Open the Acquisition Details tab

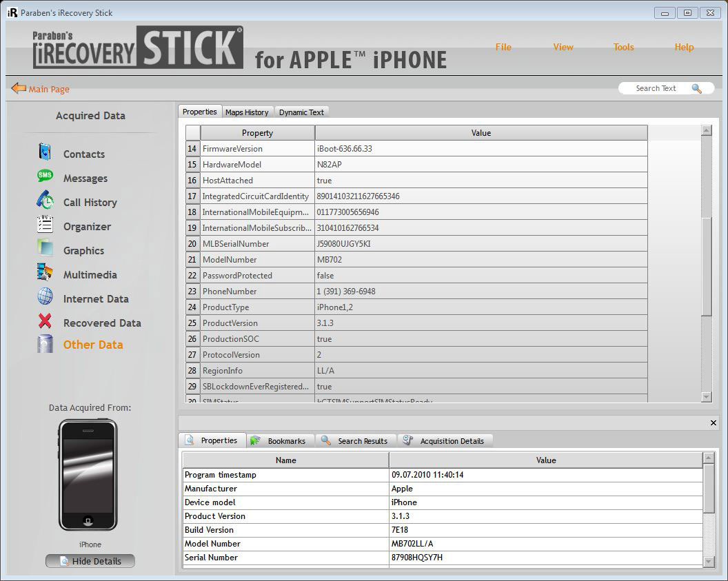click(445, 440)
